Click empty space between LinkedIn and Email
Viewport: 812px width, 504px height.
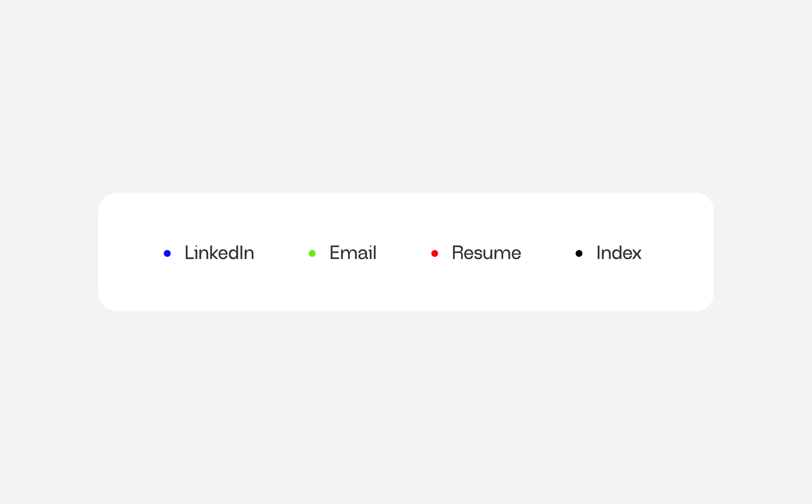282,253
